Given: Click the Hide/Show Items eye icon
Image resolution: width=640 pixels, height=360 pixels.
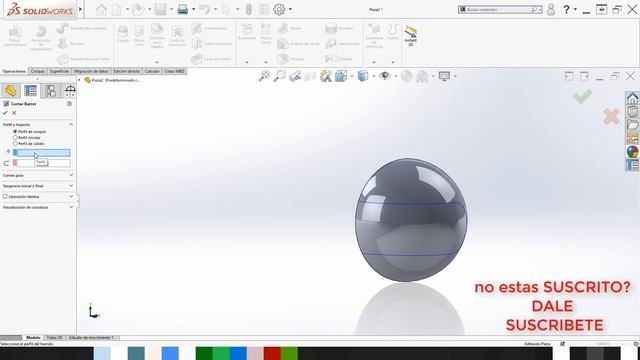Looking at the screenshot, I should click(x=384, y=76).
